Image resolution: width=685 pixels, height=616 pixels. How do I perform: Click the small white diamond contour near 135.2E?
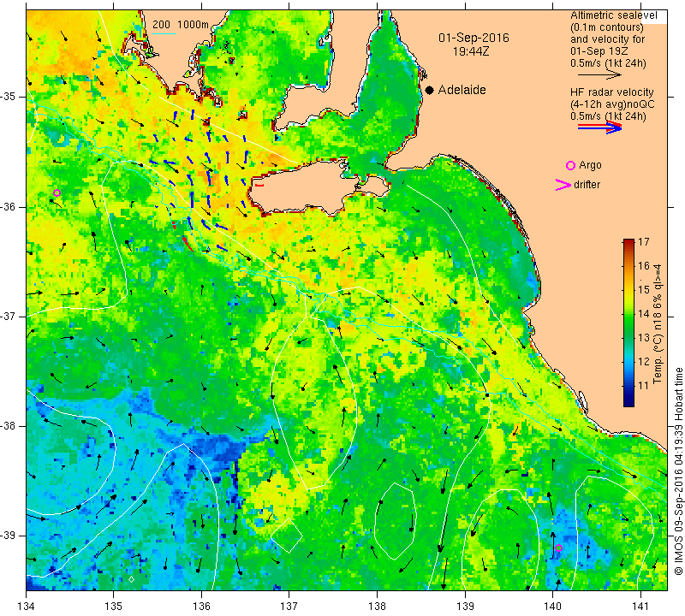tap(132, 579)
